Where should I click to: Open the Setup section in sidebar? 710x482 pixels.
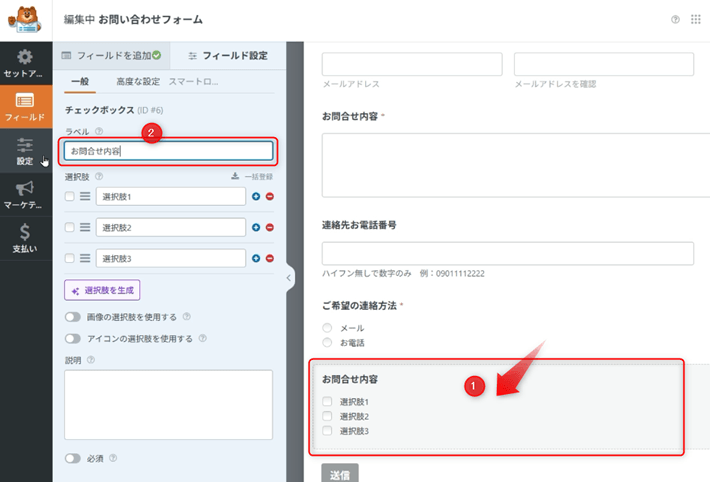[x=25, y=63]
